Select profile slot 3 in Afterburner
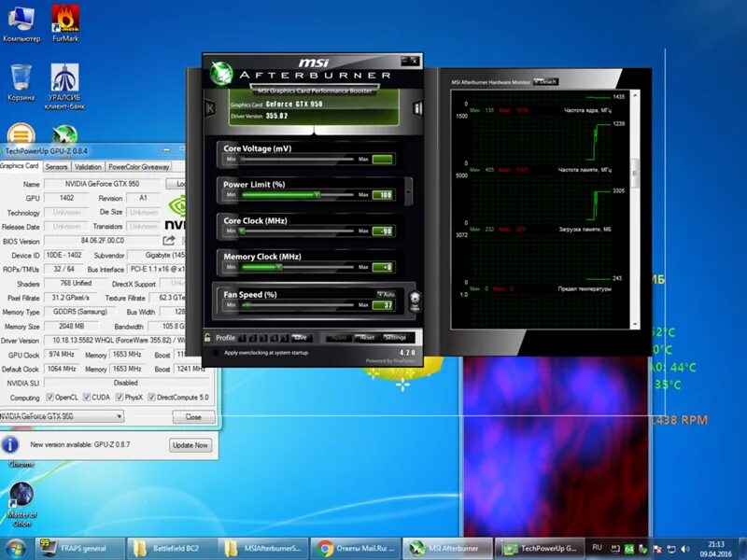 point(263,338)
